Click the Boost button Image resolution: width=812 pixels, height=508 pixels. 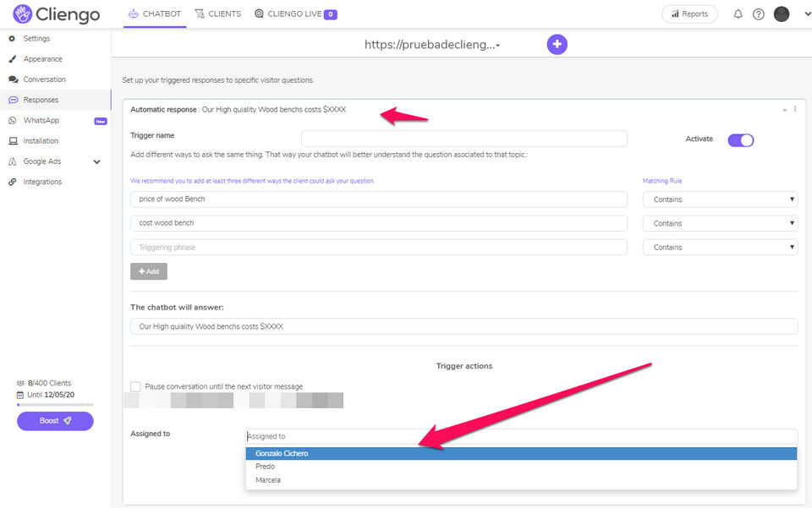point(56,421)
